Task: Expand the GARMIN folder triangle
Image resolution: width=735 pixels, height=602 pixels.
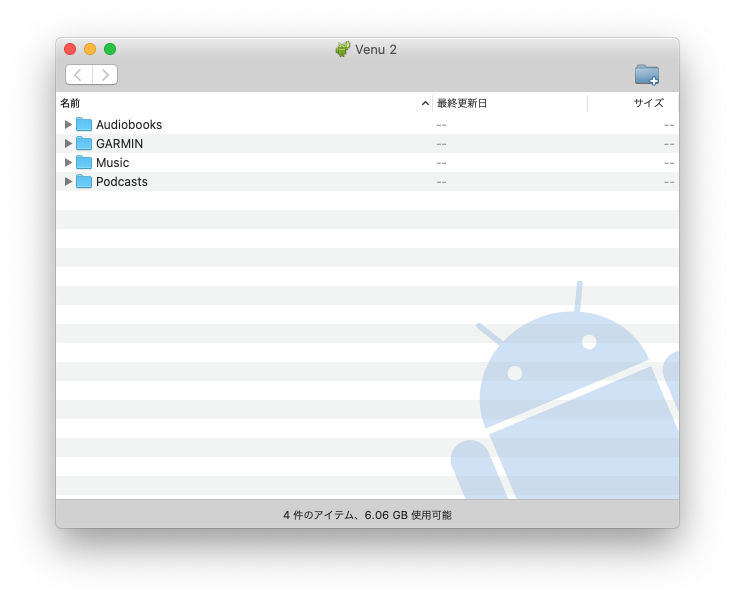Action: 68,143
